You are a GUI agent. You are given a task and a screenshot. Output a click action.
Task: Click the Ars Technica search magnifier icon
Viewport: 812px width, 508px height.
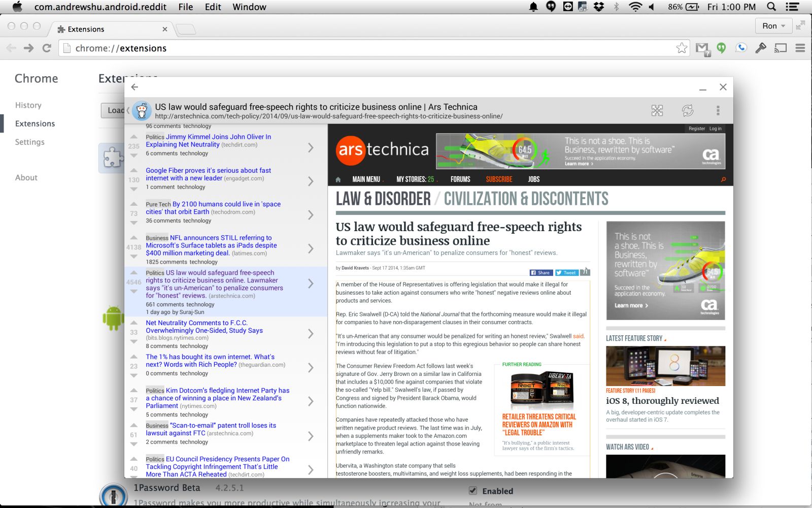click(723, 179)
